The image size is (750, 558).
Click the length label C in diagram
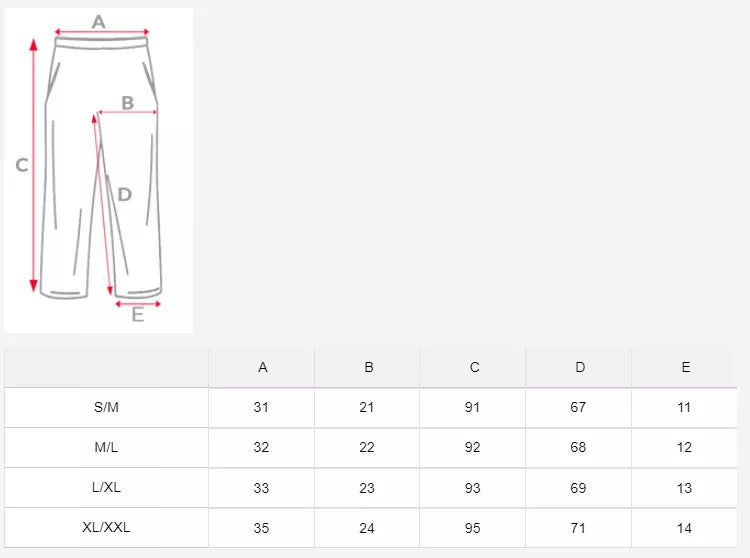point(21,165)
